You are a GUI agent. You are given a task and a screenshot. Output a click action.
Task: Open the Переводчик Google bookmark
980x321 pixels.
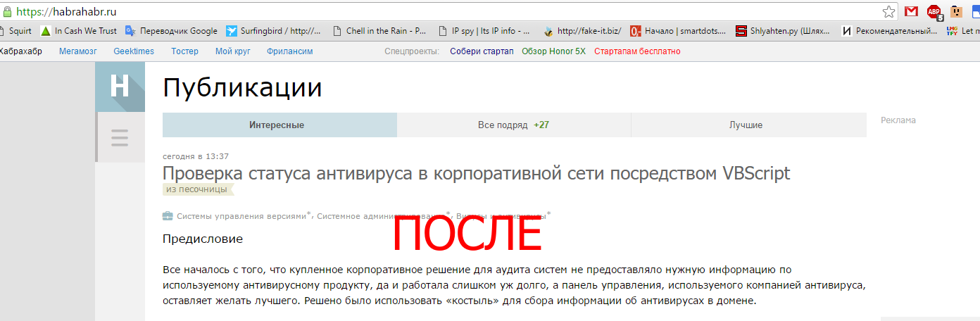click(x=171, y=31)
